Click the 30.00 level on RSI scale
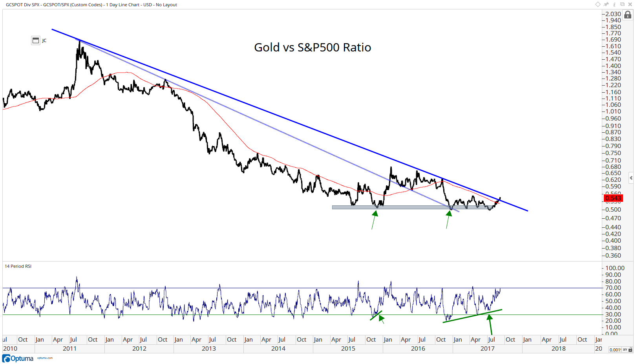The width and height of the screenshot is (636, 364). coord(613,314)
